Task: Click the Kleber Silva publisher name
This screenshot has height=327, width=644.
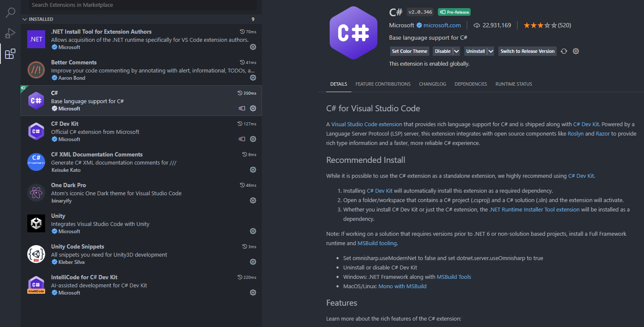Action: [71, 262]
